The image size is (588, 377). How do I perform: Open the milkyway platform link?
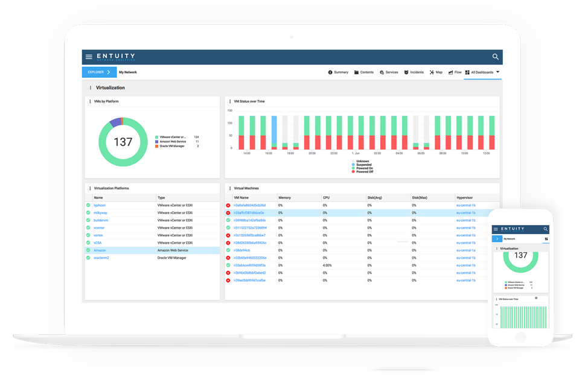coord(100,213)
